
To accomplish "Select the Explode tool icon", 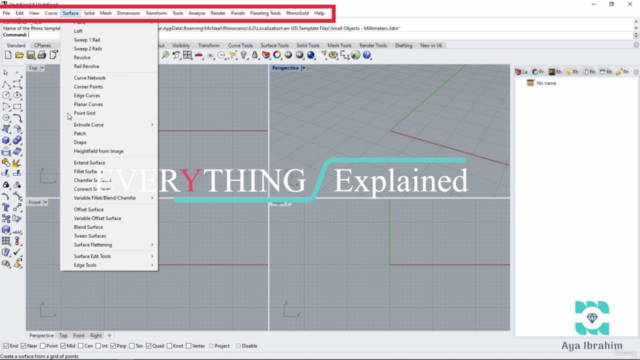I will (17, 163).
